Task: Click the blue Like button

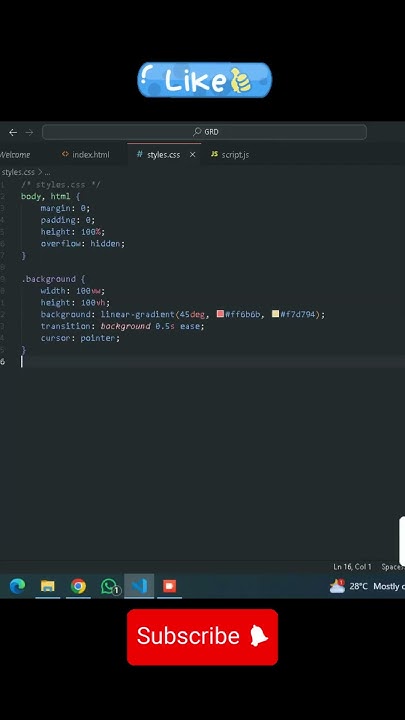Action: pos(205,80)
